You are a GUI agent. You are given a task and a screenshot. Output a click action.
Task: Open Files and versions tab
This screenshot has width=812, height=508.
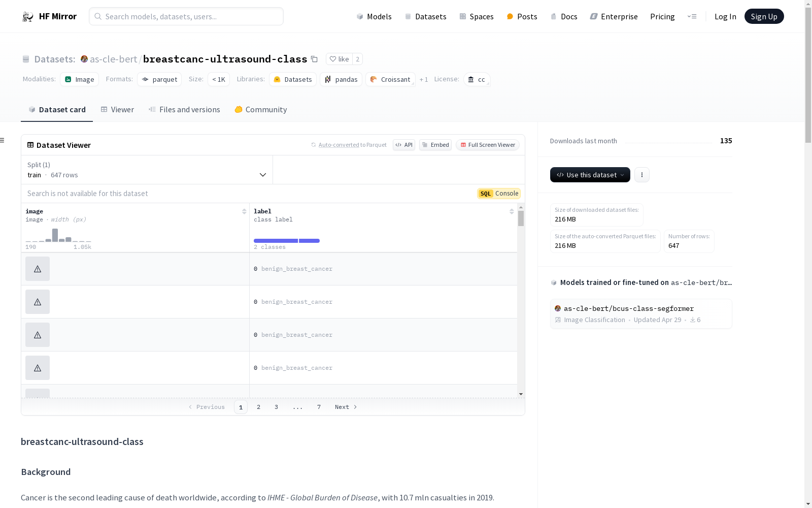click(184, 110)
